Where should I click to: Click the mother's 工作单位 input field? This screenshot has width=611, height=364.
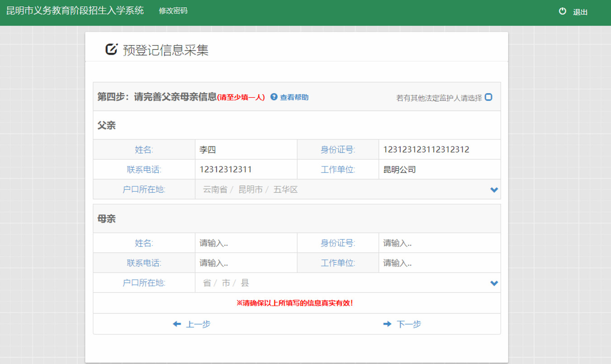click(440, 263)
